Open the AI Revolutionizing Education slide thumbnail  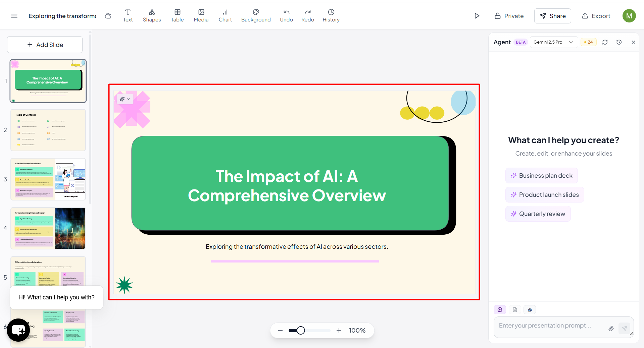48,271
